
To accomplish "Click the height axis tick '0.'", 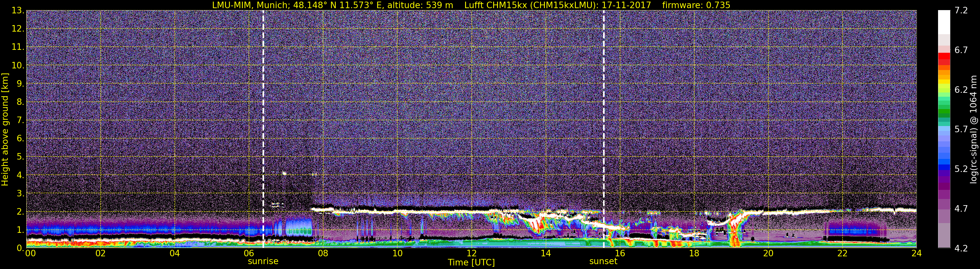I will click(x=20, y=248).
